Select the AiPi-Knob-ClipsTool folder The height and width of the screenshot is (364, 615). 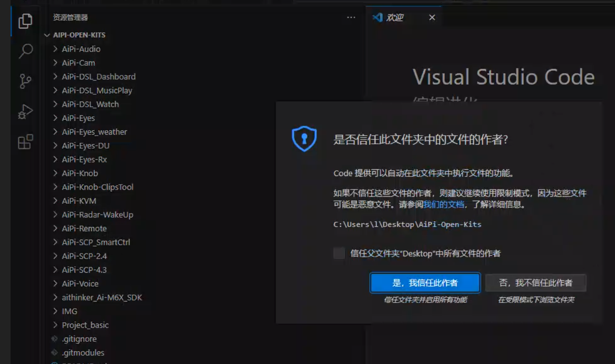(x=98, y=187)
